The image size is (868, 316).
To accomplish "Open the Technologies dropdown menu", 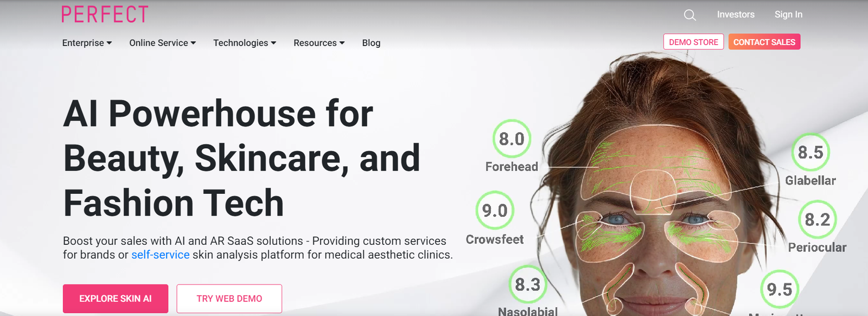I will click(x=245, y=43).
